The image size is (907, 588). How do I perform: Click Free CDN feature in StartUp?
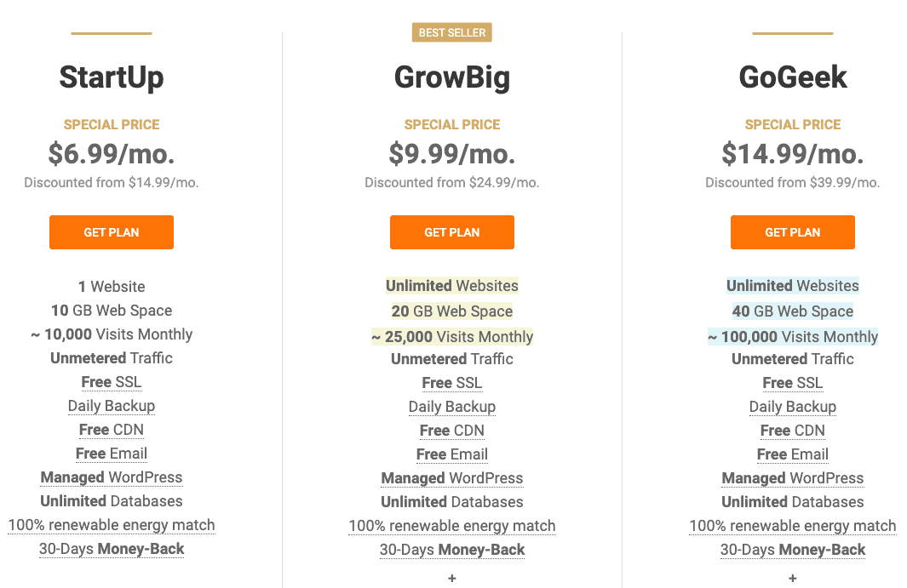tap(112, 430)
